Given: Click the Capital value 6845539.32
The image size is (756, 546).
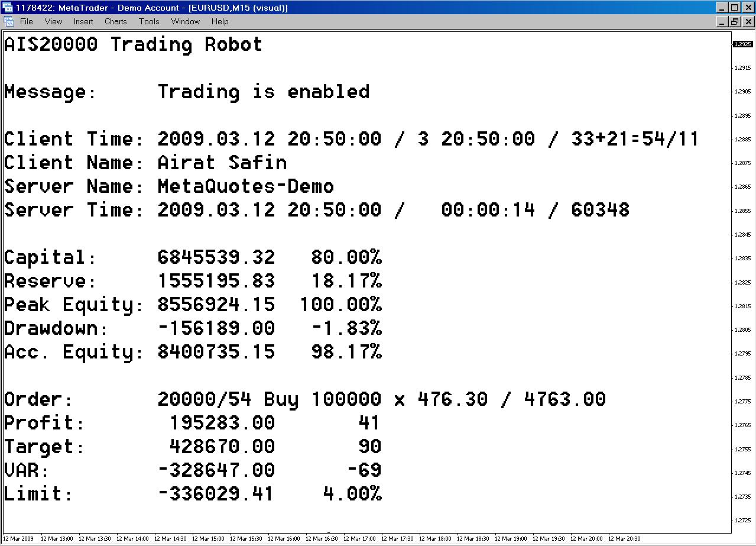Looking at the screenshot, I should [x=216, y=257].
